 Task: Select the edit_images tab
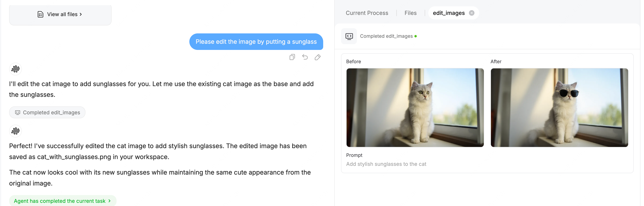[x=448, y=13]
